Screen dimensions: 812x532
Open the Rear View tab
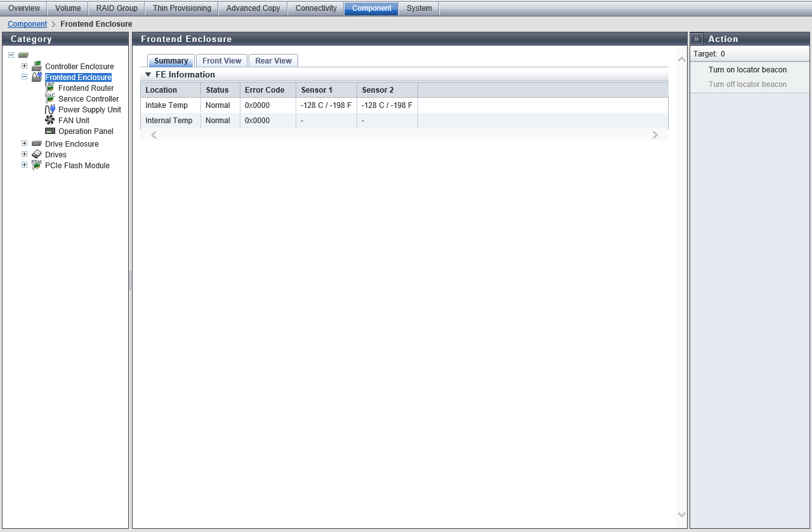[x=273, y=61]
